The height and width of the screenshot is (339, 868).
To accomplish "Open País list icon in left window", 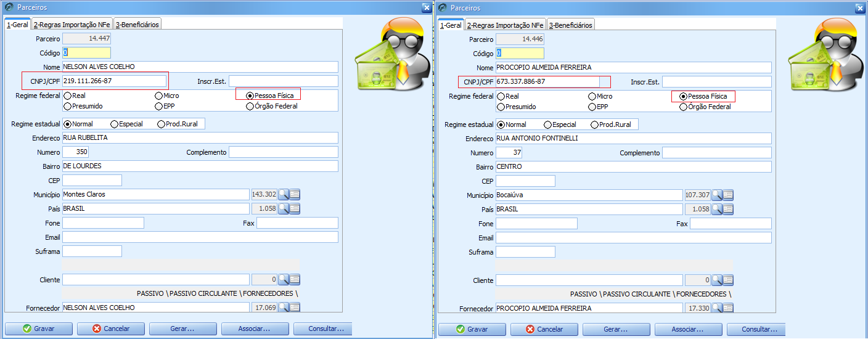I will [295, 209].
